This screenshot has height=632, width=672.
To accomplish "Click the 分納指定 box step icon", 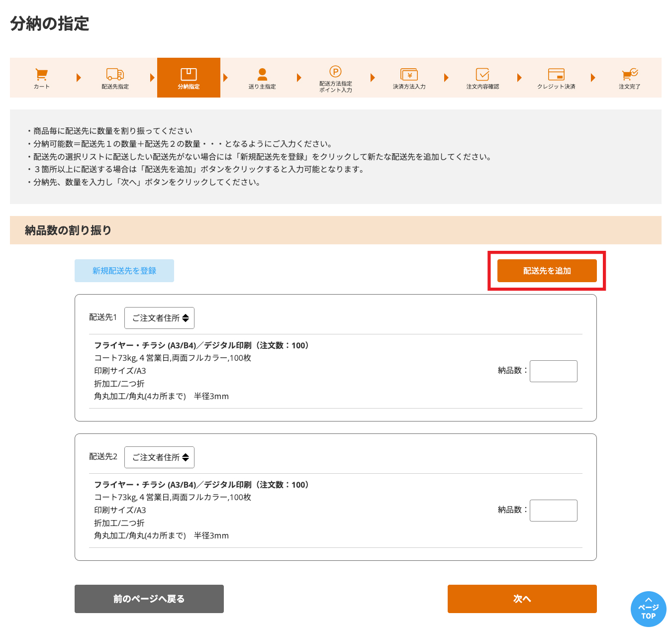I will [189, 74].
